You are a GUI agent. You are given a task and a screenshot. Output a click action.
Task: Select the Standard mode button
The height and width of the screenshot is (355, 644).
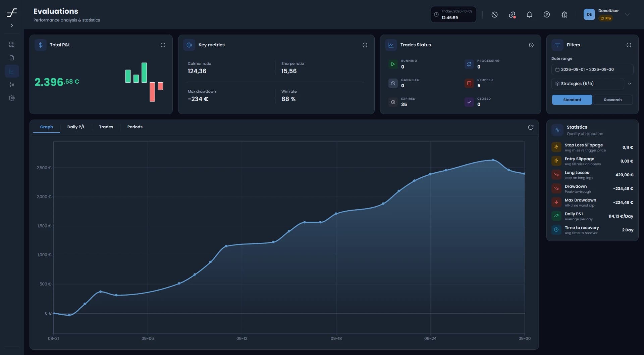click(572, 100)
